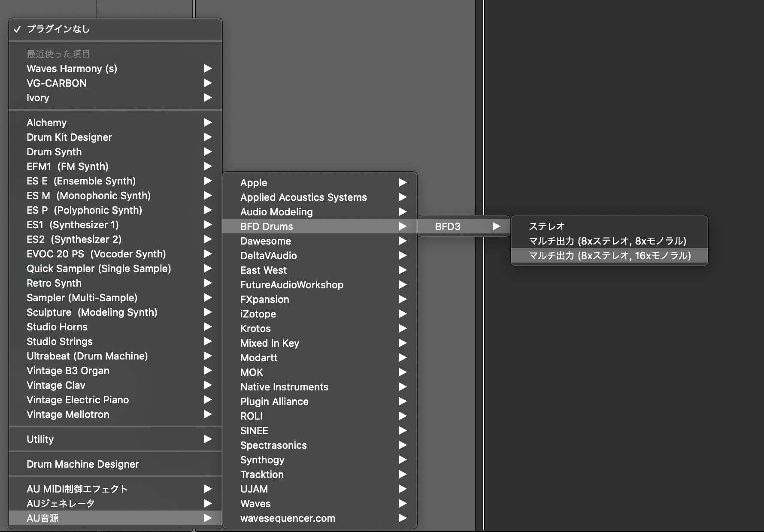This screenshot has width=764, height=532.
Task: Select Vintage Mellotron instrument
Action: point(115,414)
